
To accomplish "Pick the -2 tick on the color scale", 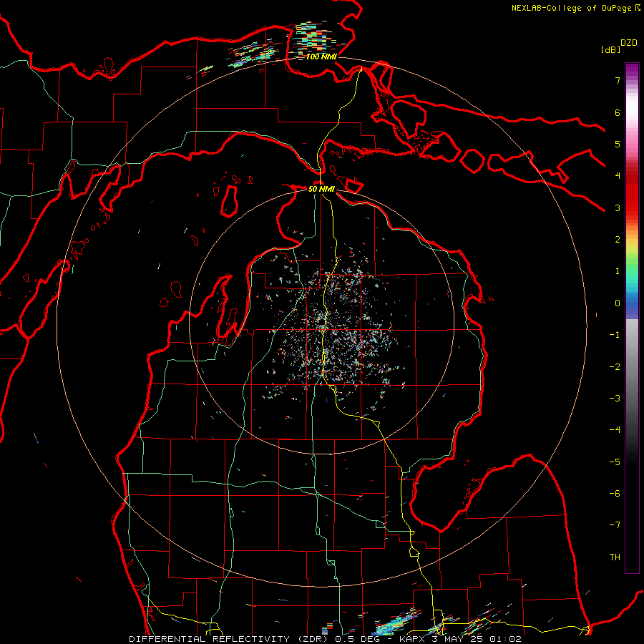I will point(615,367).
